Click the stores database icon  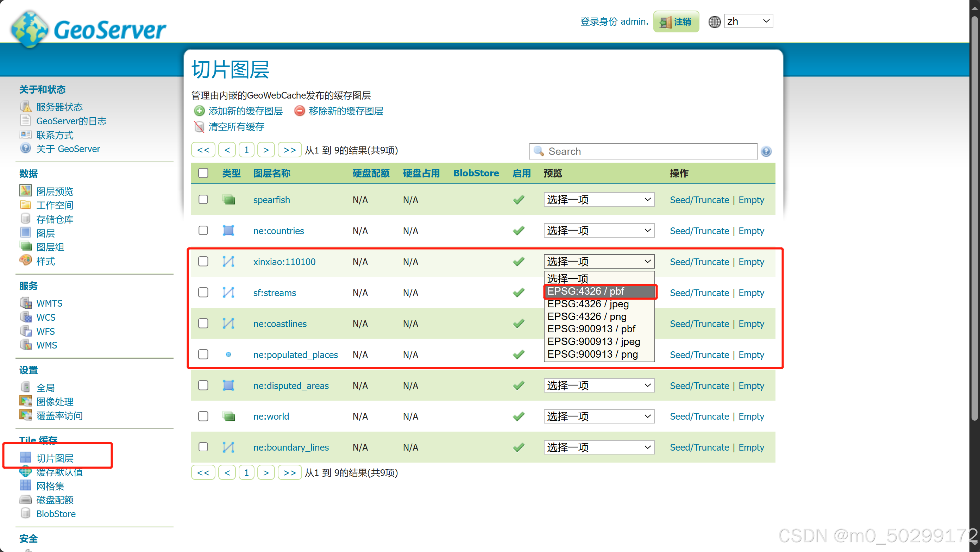coord(25,219)
